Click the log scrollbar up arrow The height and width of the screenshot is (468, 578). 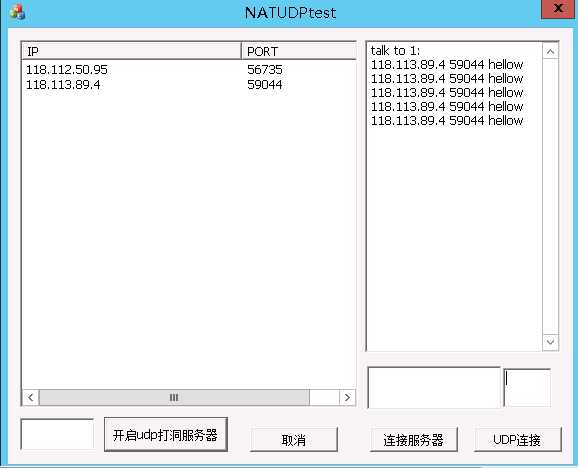pyautogui.click(x=550, y=52)
